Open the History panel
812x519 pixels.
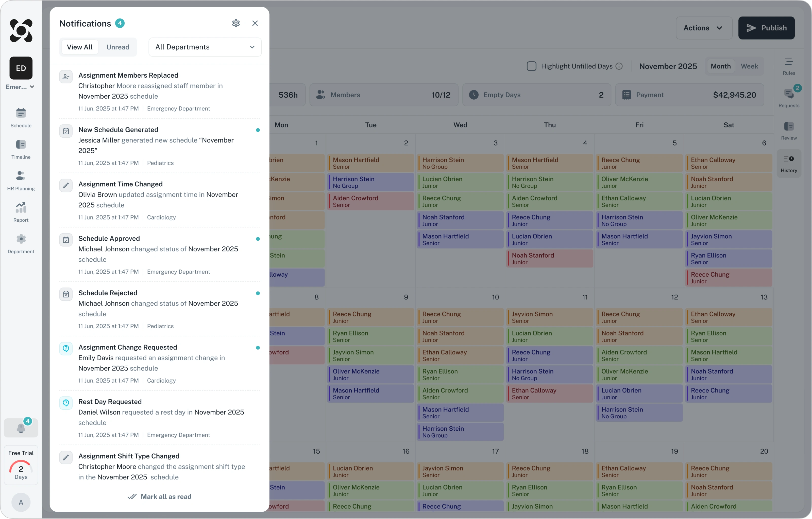788,163
